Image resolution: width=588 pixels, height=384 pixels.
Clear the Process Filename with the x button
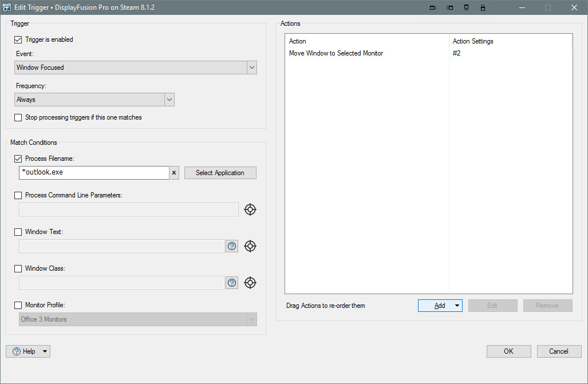click(x=175, y=173)
